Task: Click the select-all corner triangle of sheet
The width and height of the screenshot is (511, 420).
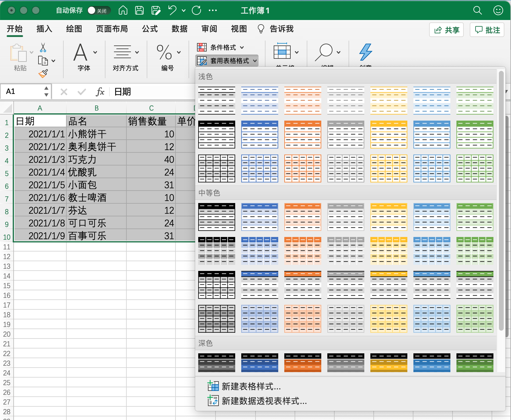Action: tap(7, 108)
